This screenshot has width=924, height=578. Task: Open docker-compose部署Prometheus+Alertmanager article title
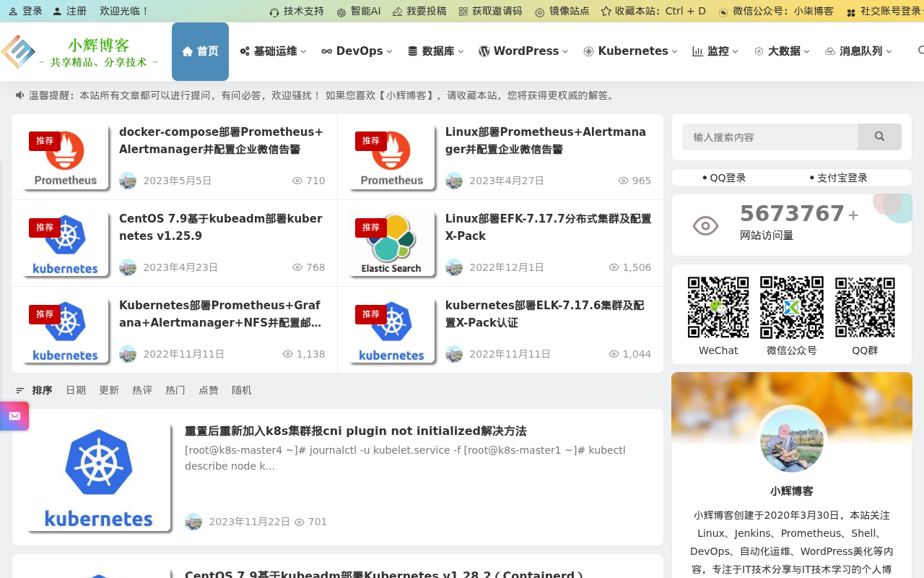[x=222, y=140]
